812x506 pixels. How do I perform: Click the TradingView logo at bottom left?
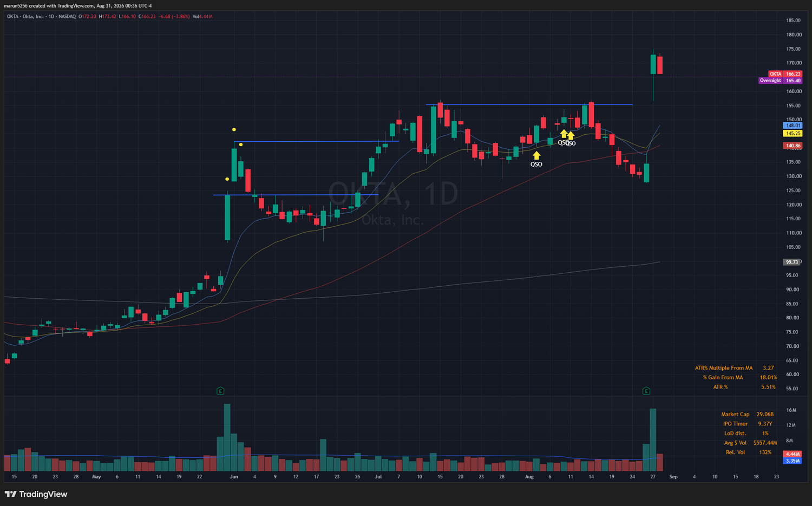[x=36, y=494]
